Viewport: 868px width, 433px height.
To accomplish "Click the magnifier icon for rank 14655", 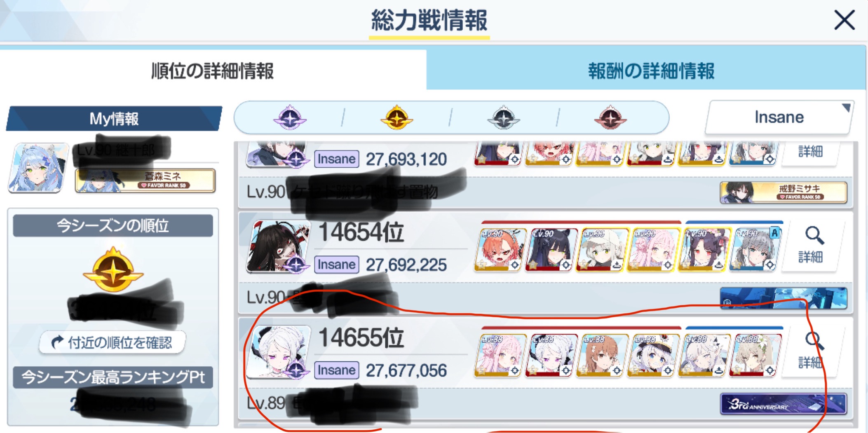I will 814,341.
